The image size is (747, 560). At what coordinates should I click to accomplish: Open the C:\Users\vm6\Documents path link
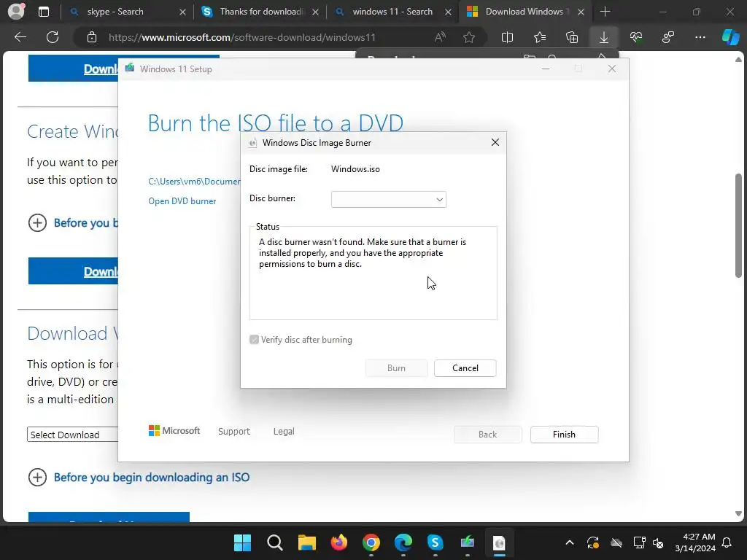click(194, 182)
